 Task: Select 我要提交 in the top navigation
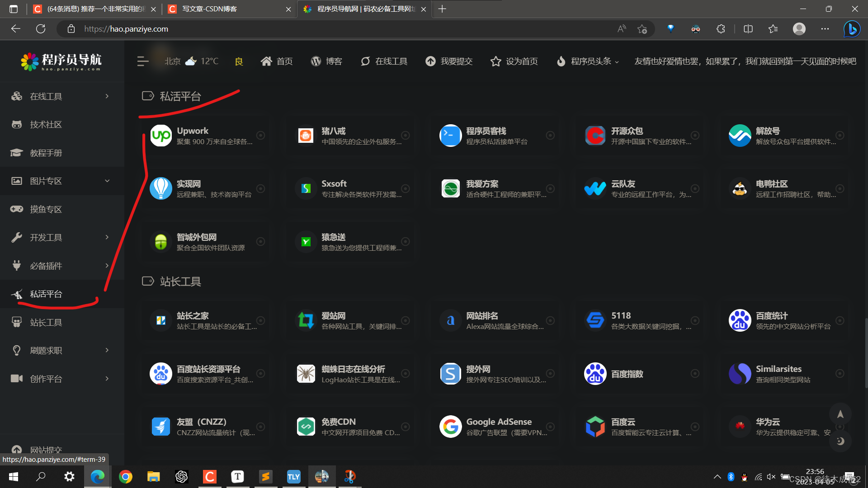tap(449, 61)
